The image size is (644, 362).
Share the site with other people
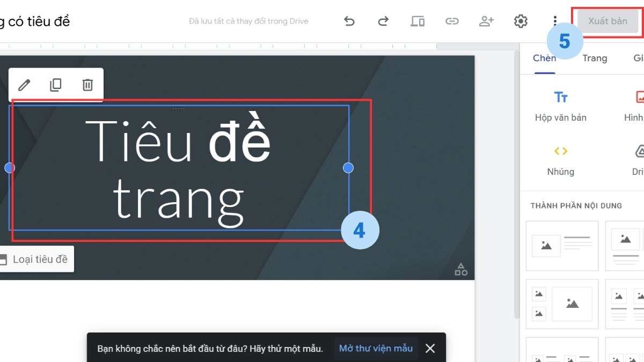pyautogui.click(x=486, y=21)
